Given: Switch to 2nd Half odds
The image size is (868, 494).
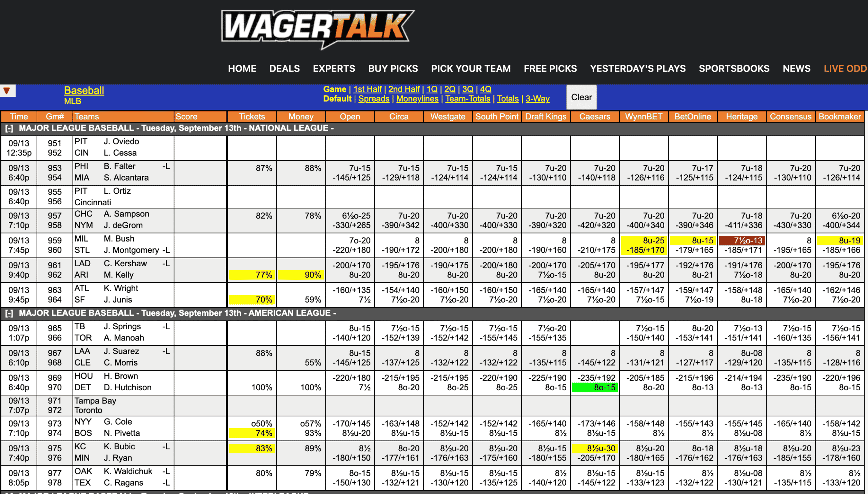Looking at the screenshot, I should (403, 89).
